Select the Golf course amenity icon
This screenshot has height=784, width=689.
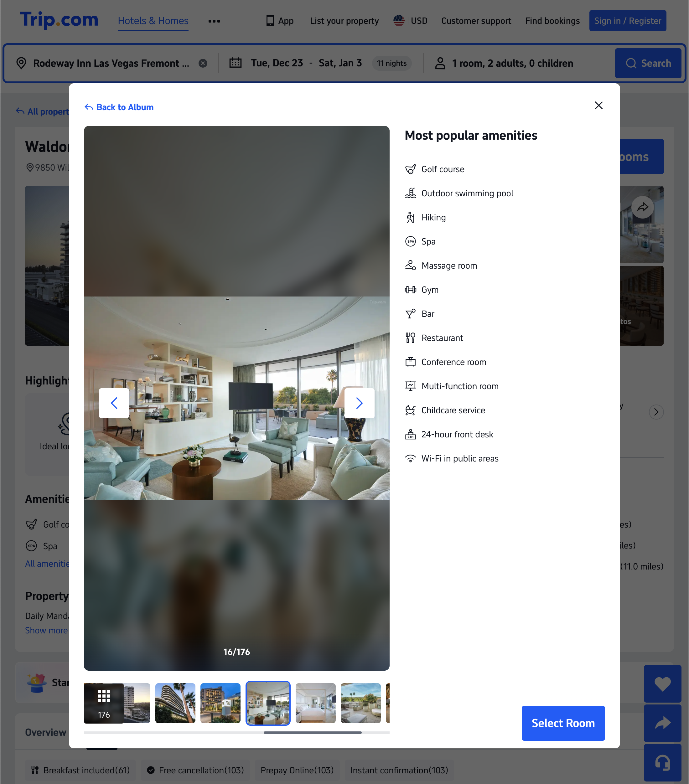[x=411, y=169]
